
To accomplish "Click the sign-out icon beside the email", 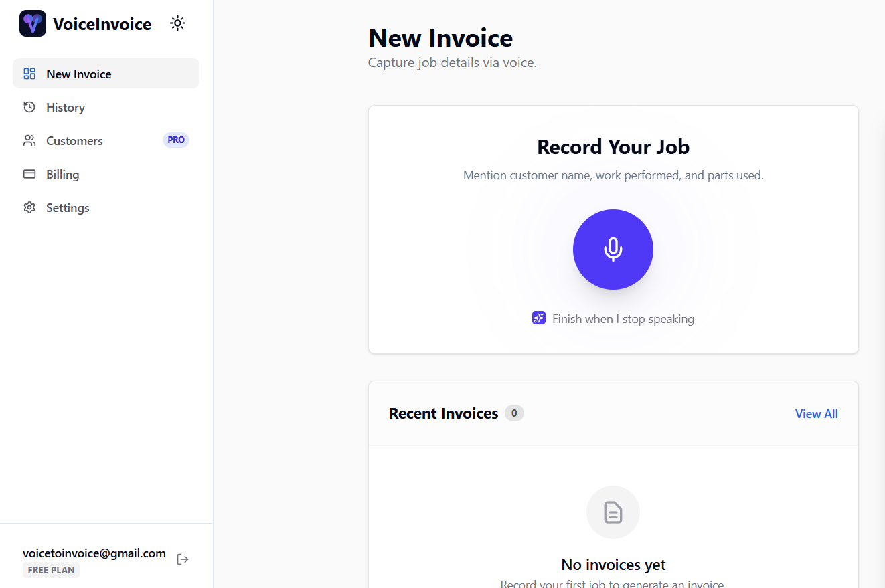I will click(x=182, y=559).
